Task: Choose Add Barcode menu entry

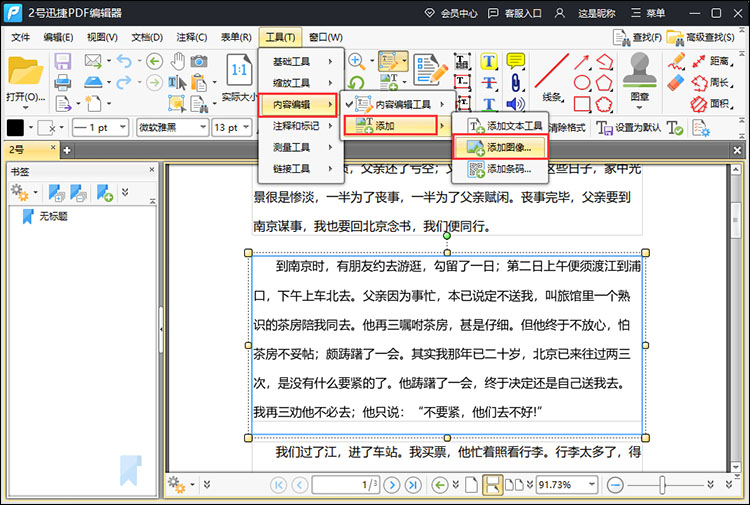Action: tap(499, 169)
